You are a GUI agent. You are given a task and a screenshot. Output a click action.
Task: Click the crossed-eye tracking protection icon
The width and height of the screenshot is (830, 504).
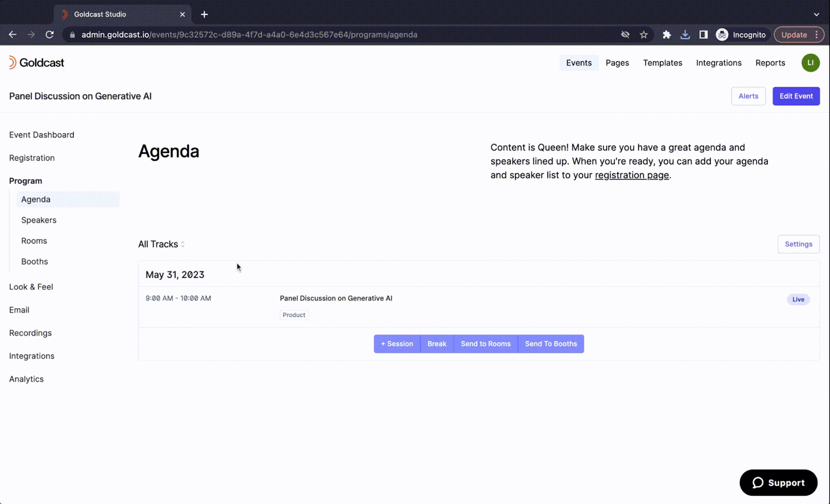[625, 35]
